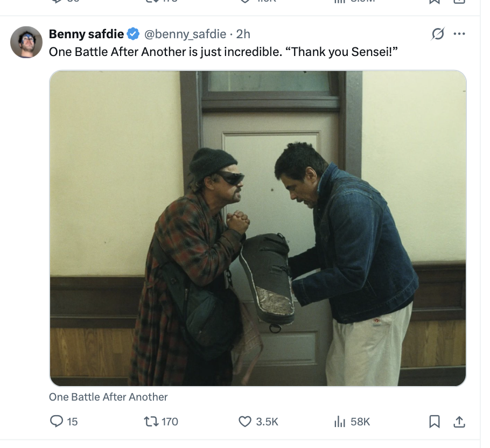View analytics via the bar chart icon

(339, 422)
